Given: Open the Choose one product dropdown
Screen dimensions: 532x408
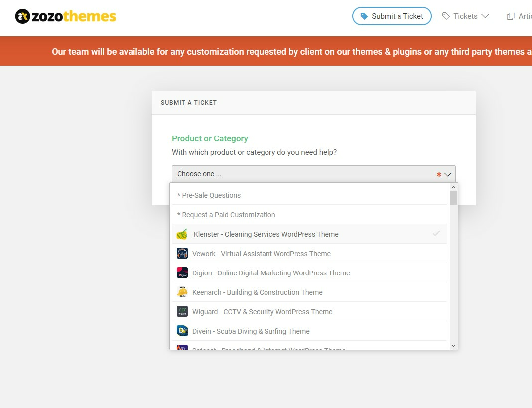Looking at the screenshot, I should tap(313, 174).
